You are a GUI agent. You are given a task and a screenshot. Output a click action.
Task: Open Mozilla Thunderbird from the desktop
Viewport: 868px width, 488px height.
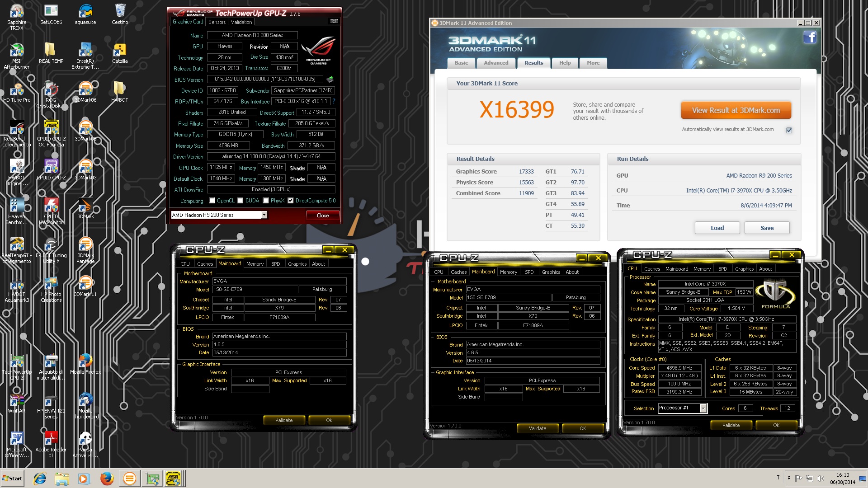[x=85, y=406]
